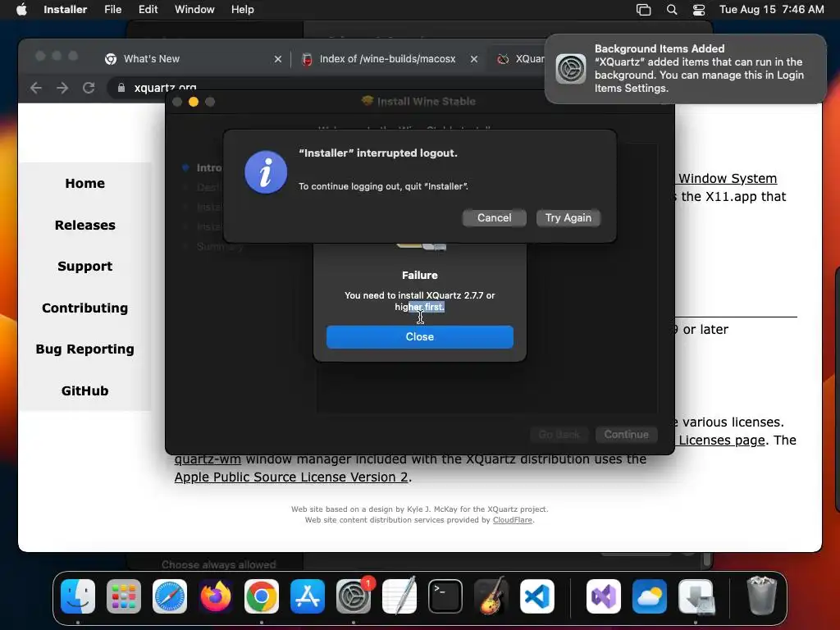
Task: Open the Edit menu
Action: click(x=148, y=10)
